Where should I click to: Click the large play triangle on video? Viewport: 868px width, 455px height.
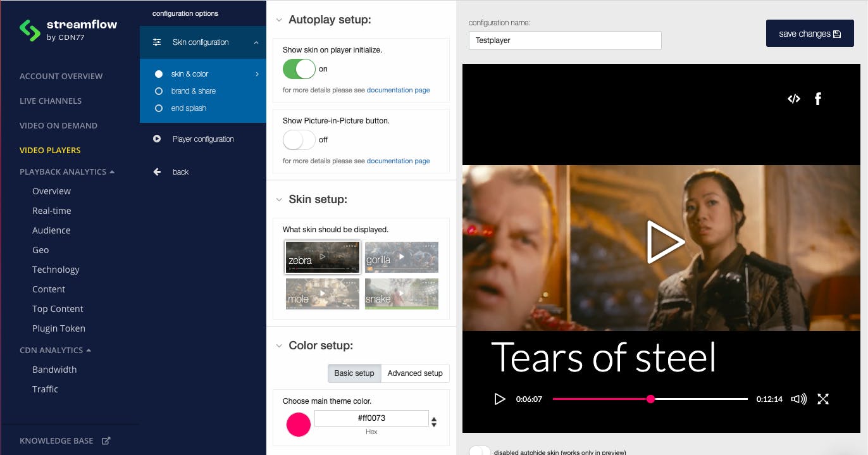[664, 242]
